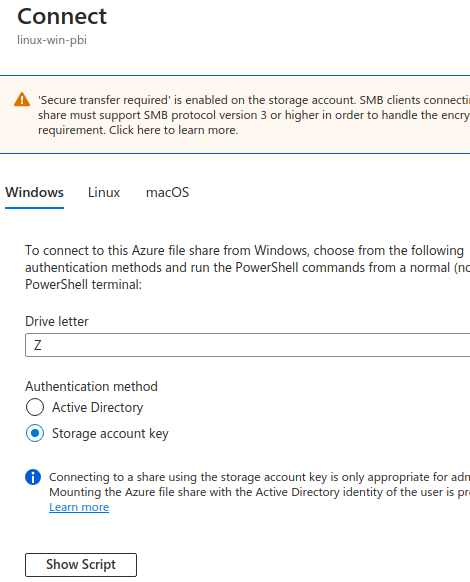470x582 pixels.
Task: Select the Storage account key option
Action: 35,433
